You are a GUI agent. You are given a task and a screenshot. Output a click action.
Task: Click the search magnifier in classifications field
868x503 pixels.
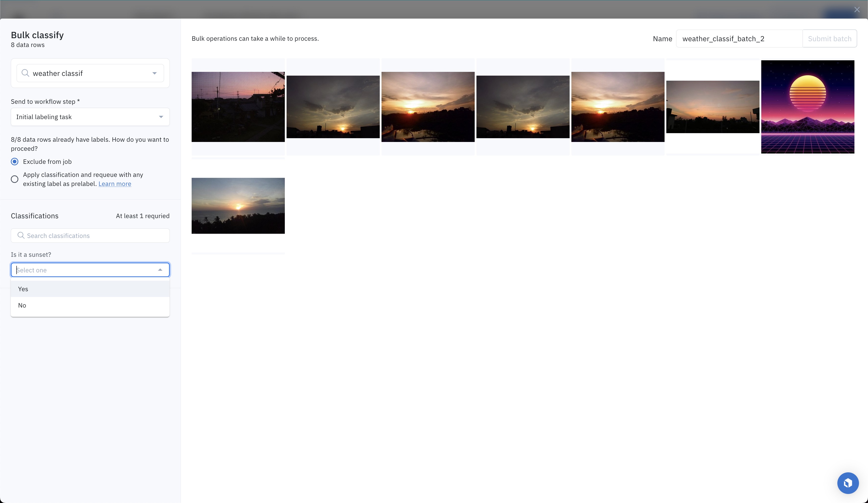pos(21,235)
